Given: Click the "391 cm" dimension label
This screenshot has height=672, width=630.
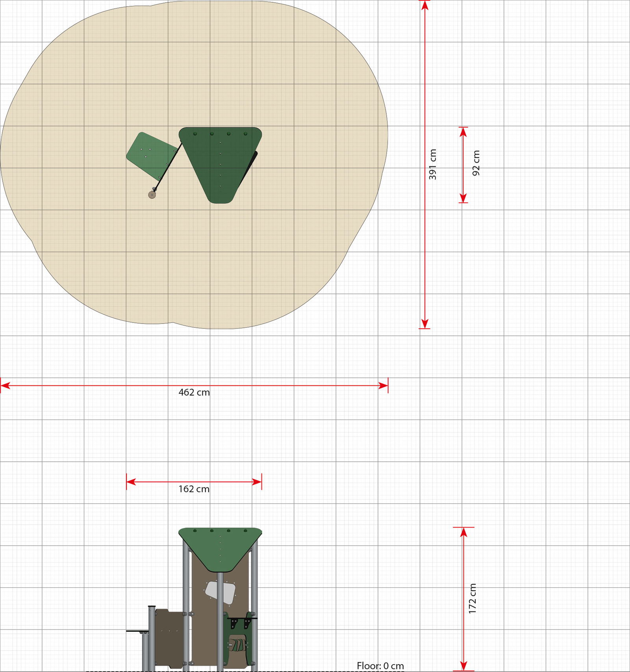Looking at the screenshot, I should 433,164.
